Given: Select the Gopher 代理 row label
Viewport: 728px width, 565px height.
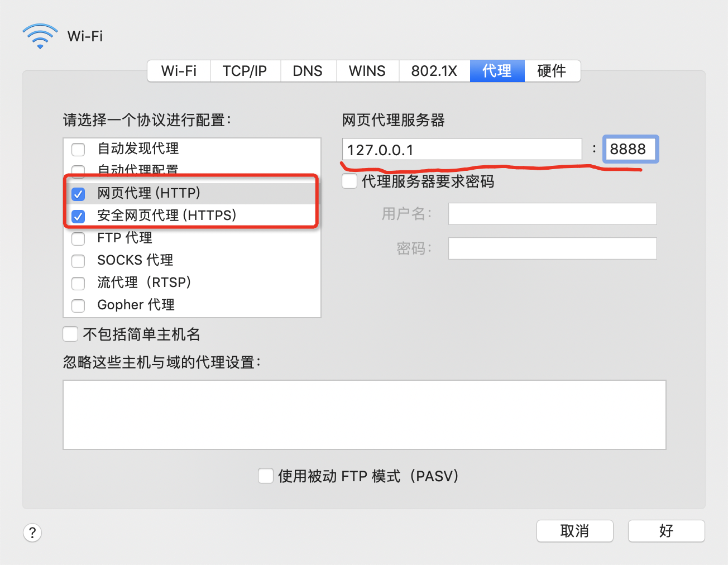Looking at the screenshot, I should point(136,305).
